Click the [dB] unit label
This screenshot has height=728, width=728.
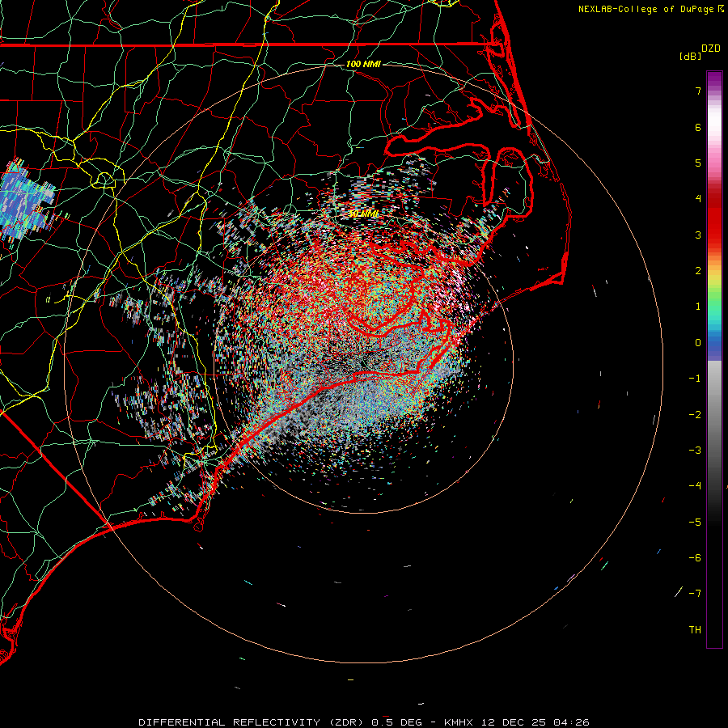coord(691,56)
